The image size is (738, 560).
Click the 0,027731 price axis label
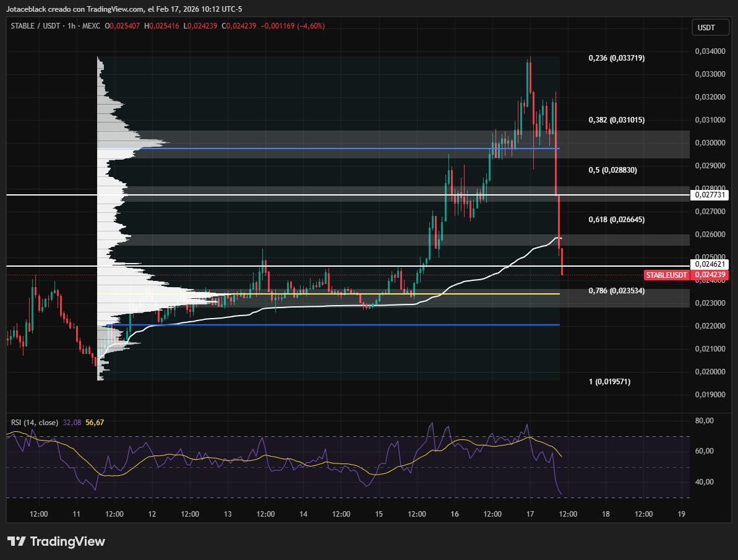click(x=710, y=195)
